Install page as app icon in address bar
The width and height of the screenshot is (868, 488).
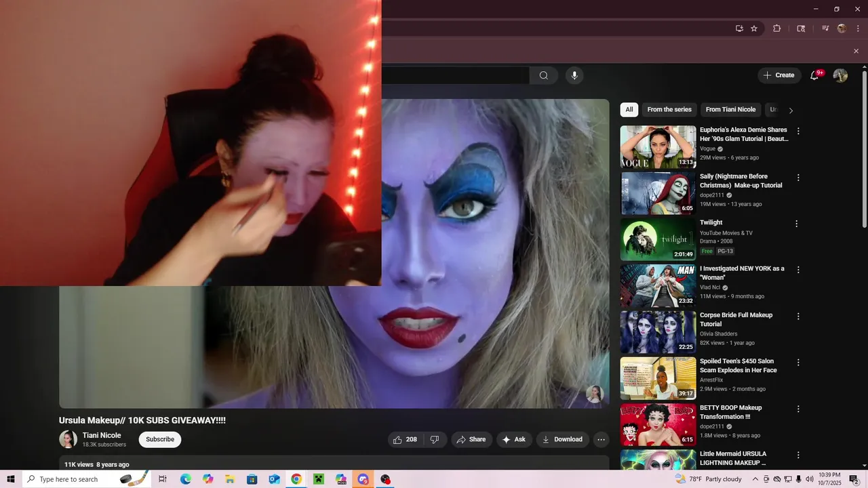coord(739,28)
